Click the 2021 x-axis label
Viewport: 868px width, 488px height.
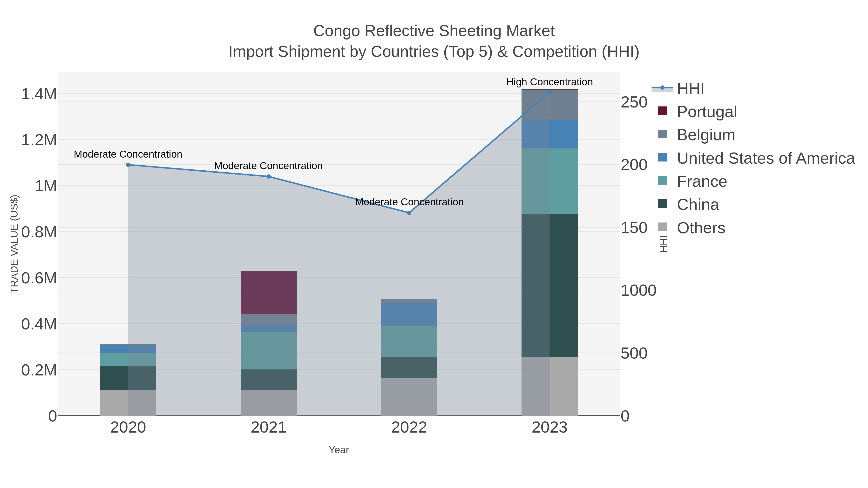(269, 428)
